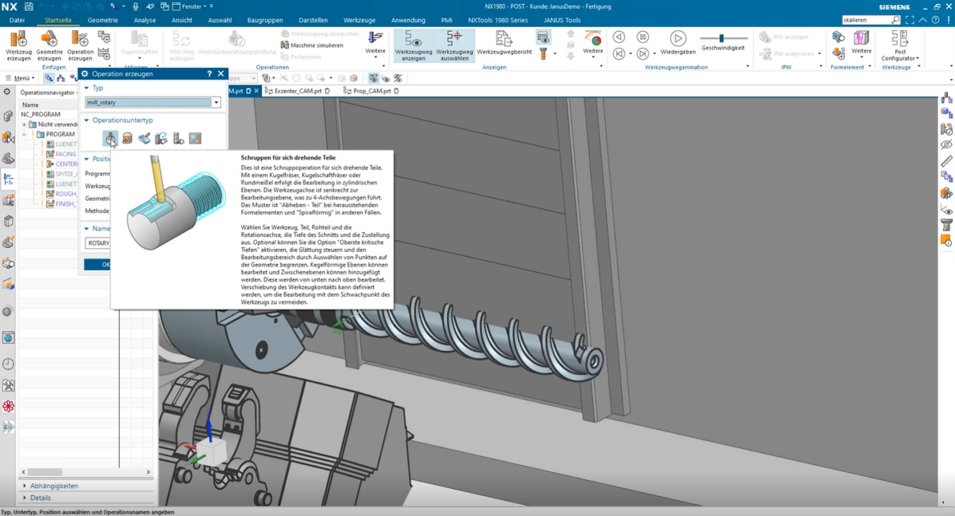This screenshot has height=516, width=955.
Task: Click the Operation erzeugen ribbon icon
Action: [x=80, y=46]
